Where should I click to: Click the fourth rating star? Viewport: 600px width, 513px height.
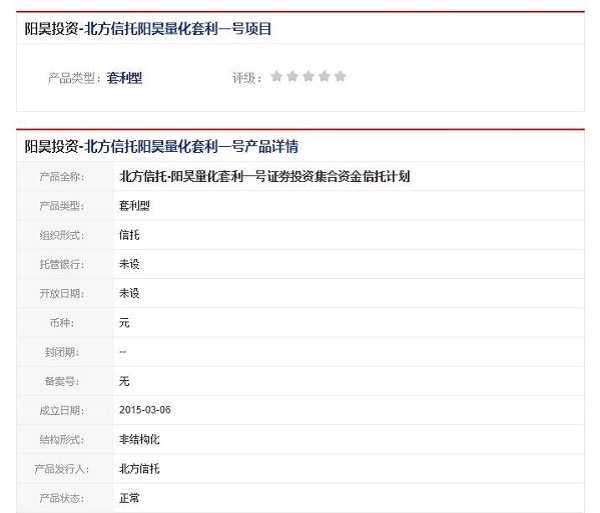point(324,77)
